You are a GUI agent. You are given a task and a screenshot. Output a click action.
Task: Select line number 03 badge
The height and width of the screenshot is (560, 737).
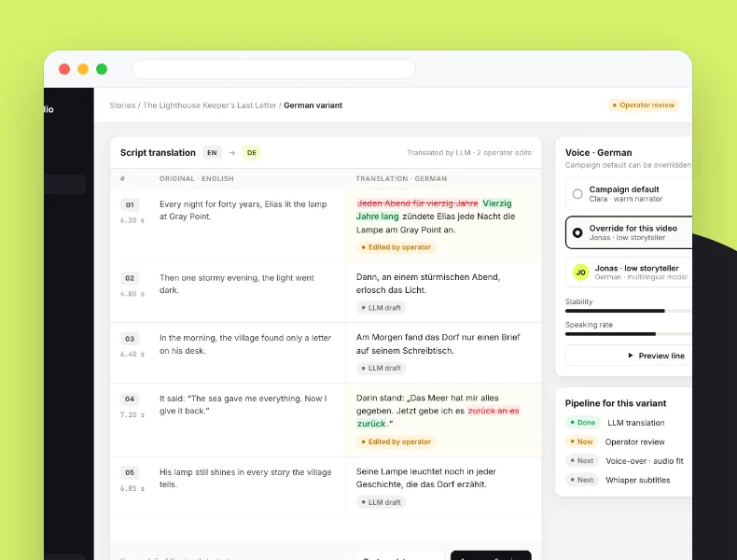click(130, 339)
